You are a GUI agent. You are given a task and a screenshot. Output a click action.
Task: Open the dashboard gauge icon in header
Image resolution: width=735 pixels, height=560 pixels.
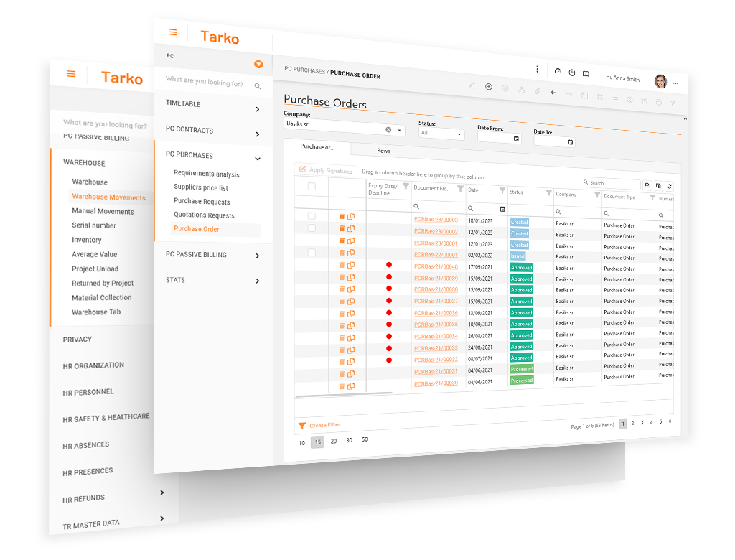(558, 71)
